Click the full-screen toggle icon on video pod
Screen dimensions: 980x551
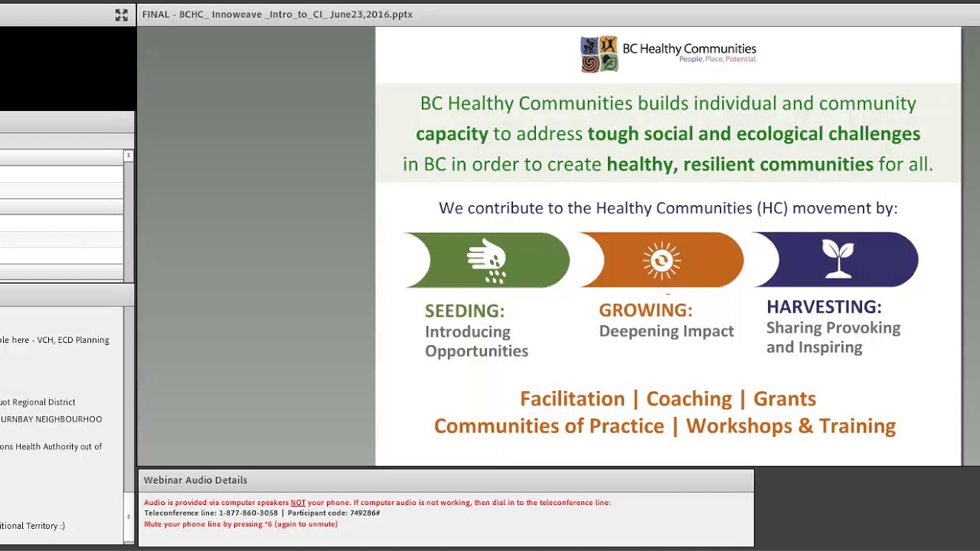pos(121,15)
